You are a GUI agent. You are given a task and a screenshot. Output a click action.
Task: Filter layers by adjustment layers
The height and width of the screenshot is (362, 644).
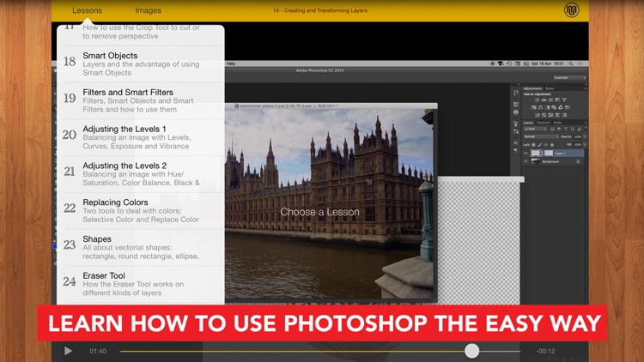point(559,129)
